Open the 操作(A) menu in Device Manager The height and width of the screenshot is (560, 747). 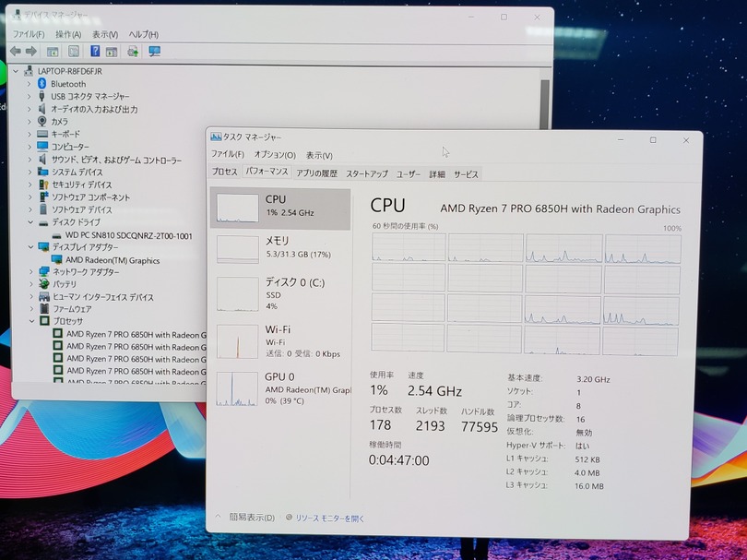click(x=68, y=34)
